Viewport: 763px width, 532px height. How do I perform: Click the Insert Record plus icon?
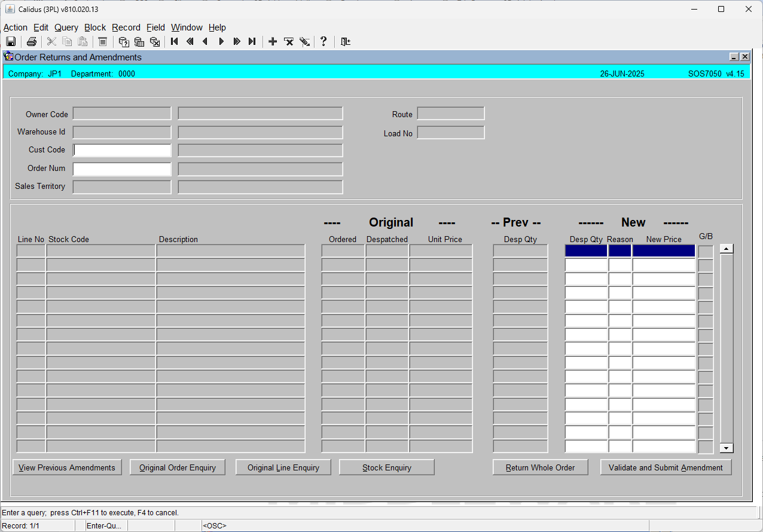273,41
